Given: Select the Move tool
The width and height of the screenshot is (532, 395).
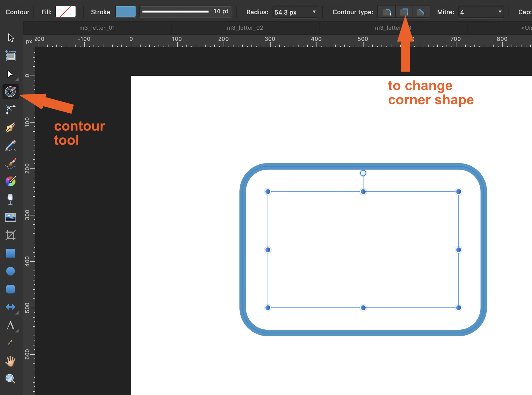Looking at the screenshot, I should click(10, 37).
